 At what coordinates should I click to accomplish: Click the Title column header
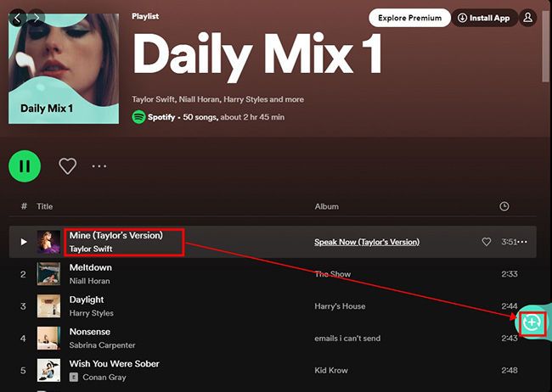[45, 206]
